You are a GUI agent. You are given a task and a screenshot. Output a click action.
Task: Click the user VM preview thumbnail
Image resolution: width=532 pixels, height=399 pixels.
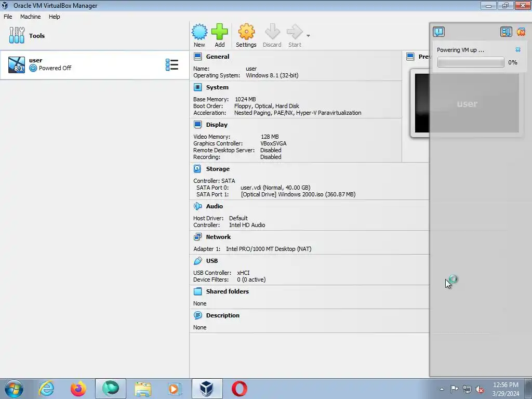tap(467, 103)
